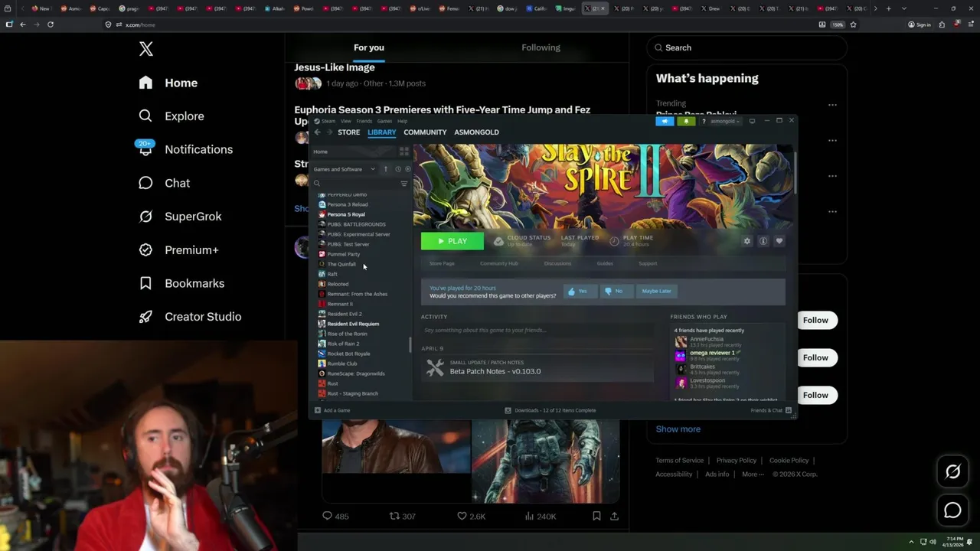Click Steam's forward navigation arrow
The image size is (980, 551).
(x=330, y=132)
